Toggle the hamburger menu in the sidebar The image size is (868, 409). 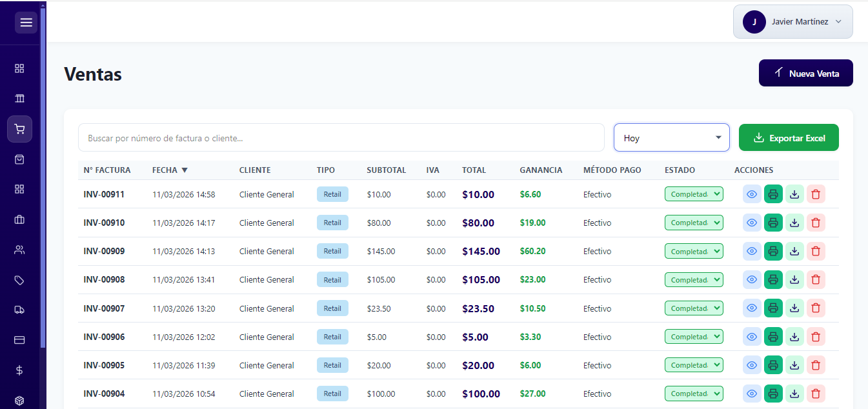point(26,23)
